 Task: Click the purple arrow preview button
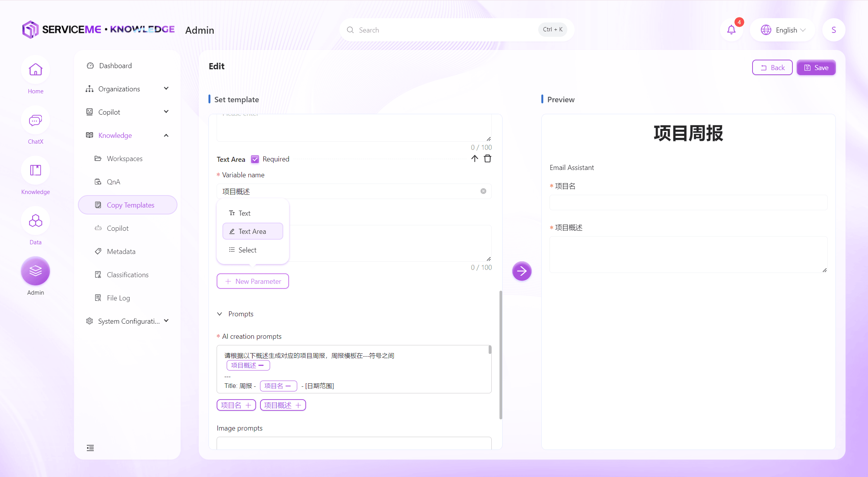point(522,271)
